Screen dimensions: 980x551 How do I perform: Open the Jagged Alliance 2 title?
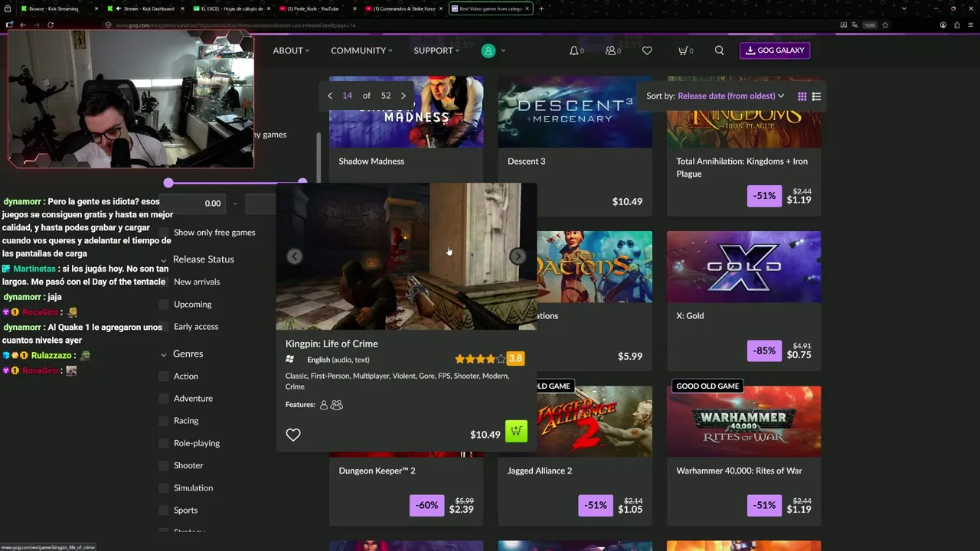click(540, 471)
